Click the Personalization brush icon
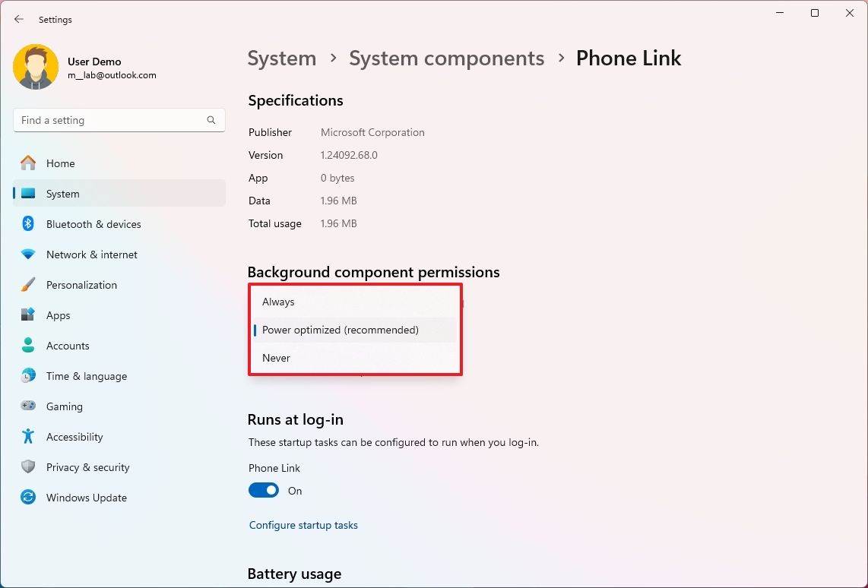Screen dimensions: 868x588 (27, 284)
